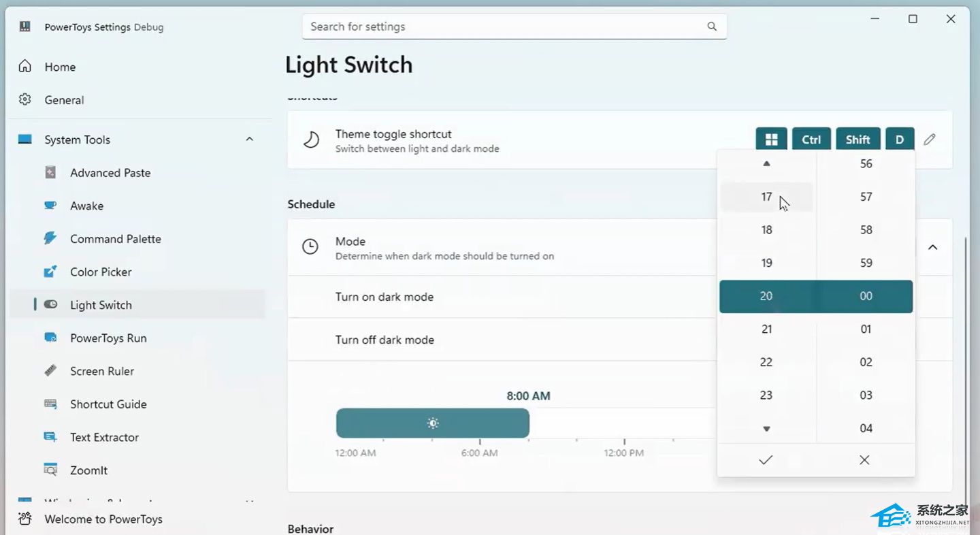This screenshot has height=535, width=980.
Task: Select the Color Picker module
Action: tap(101, 272)
